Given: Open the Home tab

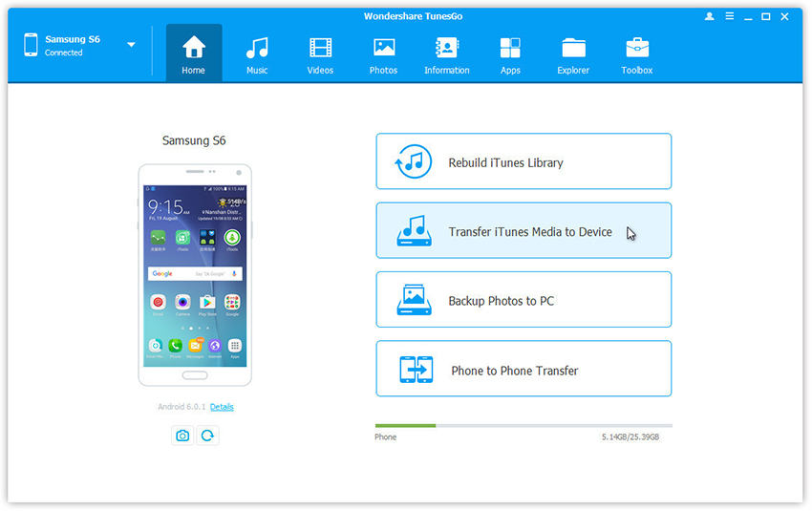Looking at the screenshot, I should tap(194, 53).
